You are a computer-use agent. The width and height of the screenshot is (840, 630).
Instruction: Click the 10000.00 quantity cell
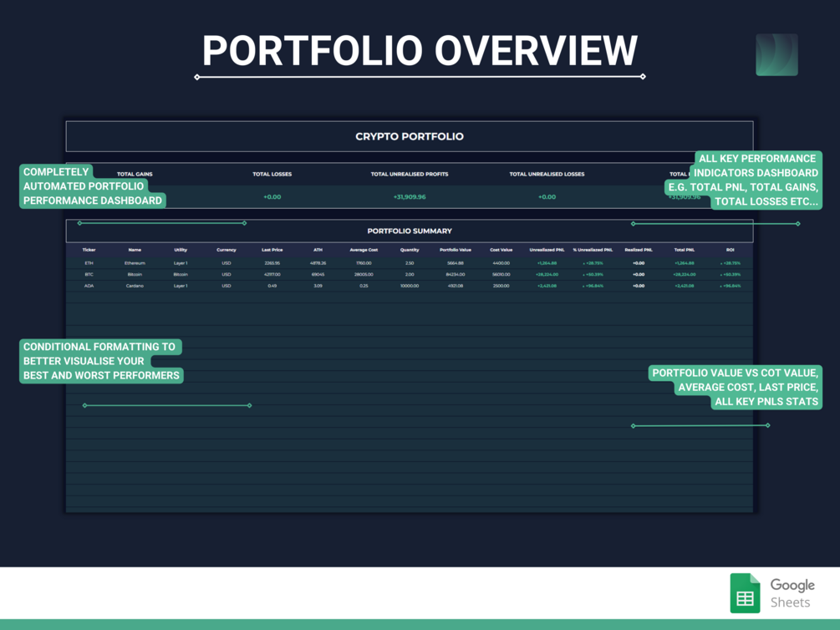pyautogui.click(x=410, y=286)
